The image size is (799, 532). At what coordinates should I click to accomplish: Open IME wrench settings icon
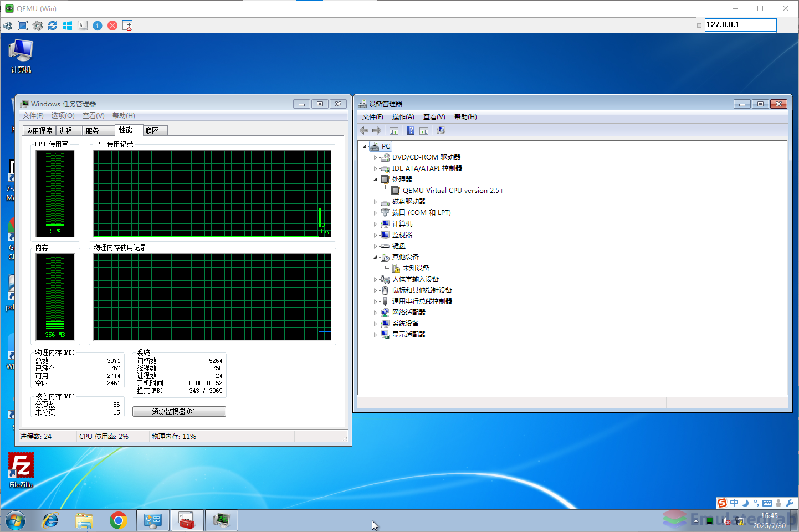[790, 503]
